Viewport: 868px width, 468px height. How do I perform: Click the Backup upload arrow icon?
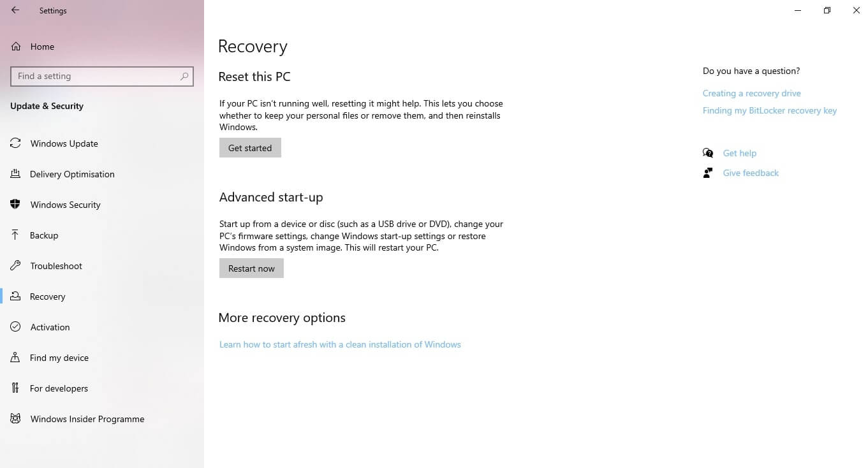tap(15, 235)
